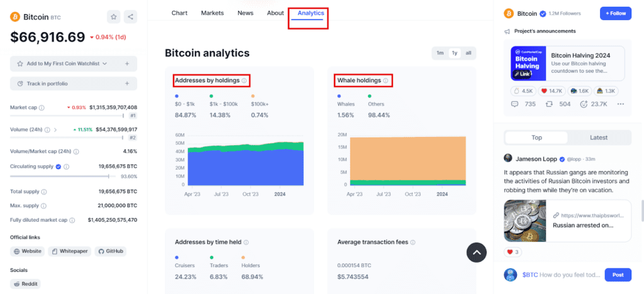
Task: Open the Russian arrested article preview image
Action: 525,220
